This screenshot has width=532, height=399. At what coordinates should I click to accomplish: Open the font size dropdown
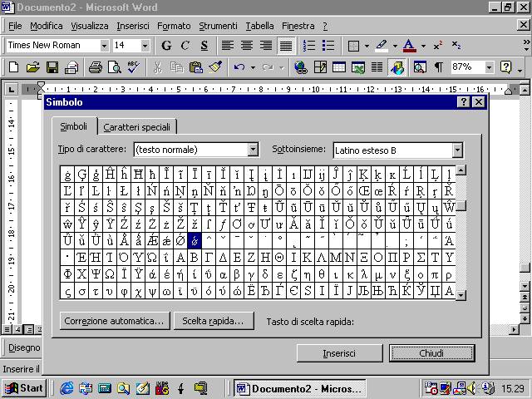point(145,46)
